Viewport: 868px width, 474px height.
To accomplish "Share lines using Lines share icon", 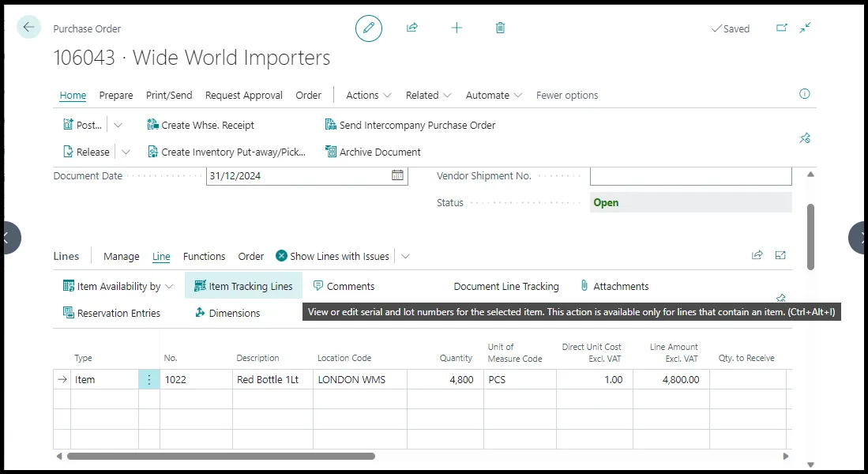I will point(757,255).
